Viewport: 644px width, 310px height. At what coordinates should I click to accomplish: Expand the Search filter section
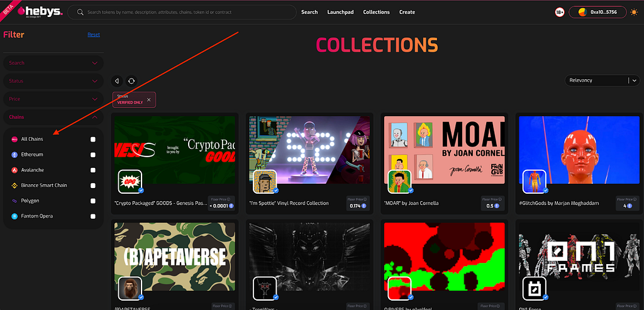[x=53, y=63]
